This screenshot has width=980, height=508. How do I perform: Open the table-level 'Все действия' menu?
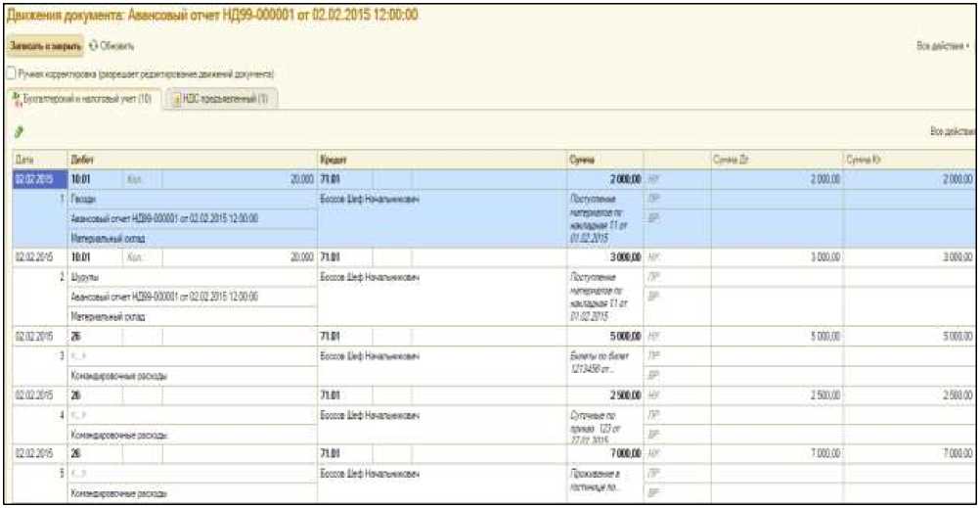953,131
